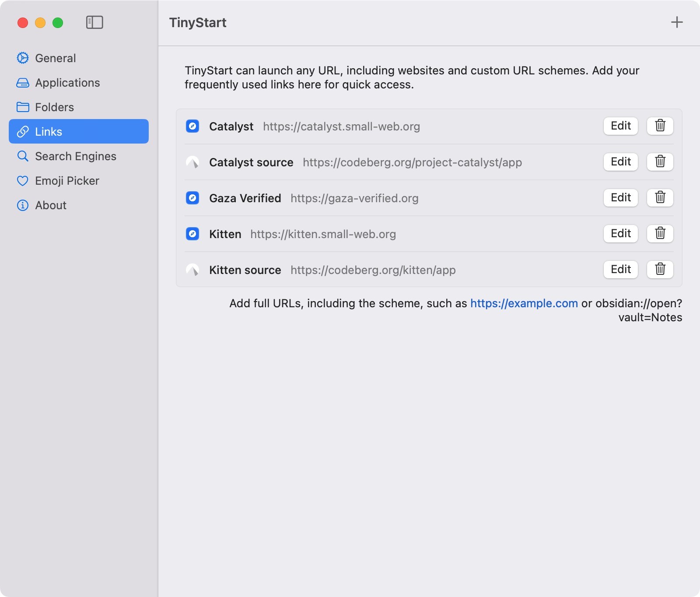Switch to the Applications section

pos(67,83)
